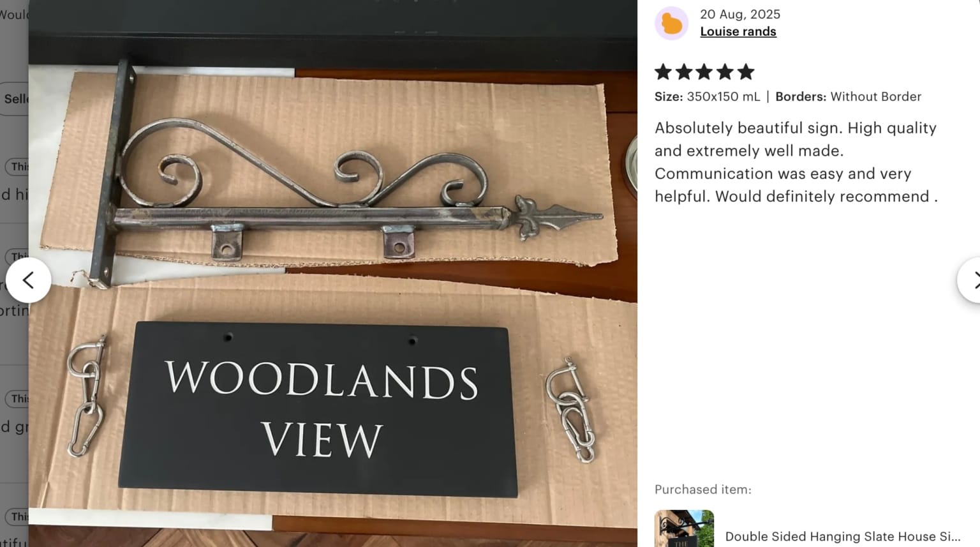Click the Size 350x150 mL detail
The image size is (980, 547).
tap(707, 97)
